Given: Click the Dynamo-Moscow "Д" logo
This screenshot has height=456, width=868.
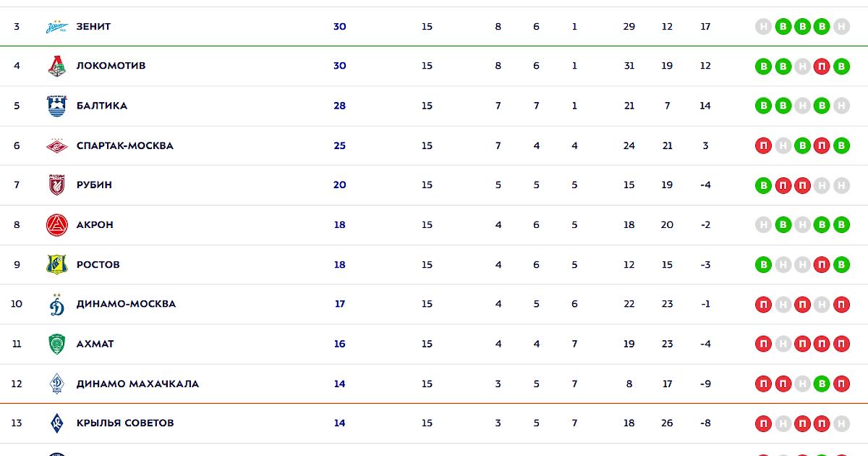Looking at the screenshot, I should [56, 305].
